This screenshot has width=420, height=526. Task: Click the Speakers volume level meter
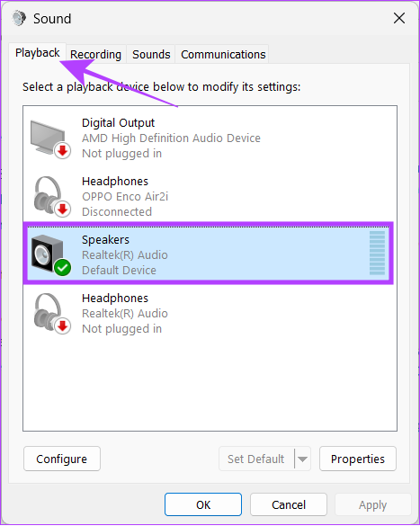click(x=377, y=253)
